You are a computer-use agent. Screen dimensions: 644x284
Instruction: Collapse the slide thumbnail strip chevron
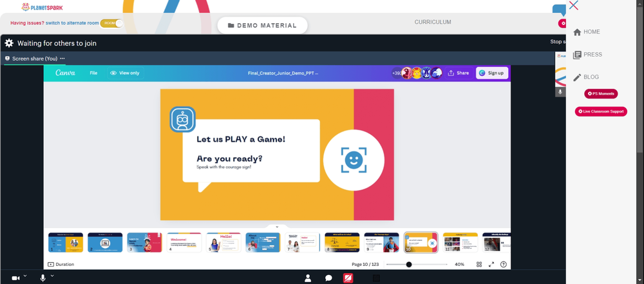pos(277,227)
